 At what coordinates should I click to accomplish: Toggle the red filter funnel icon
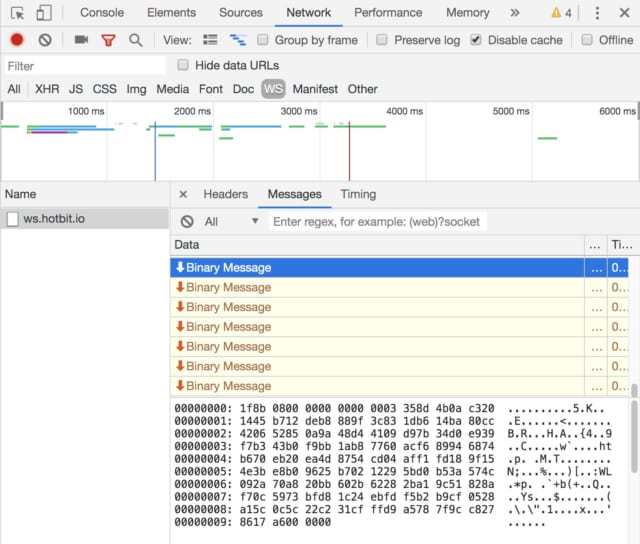coord(108,40)
